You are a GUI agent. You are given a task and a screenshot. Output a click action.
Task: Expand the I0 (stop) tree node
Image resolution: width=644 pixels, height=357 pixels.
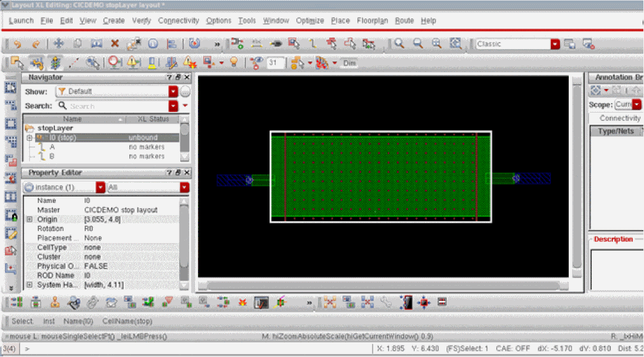(x=29, y=137)
